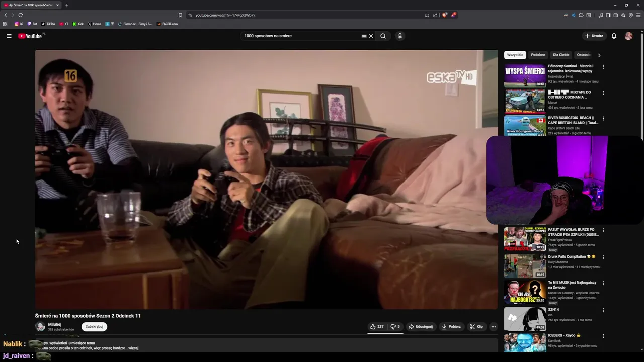Open the TikTok bookmark

coord(48,24)
